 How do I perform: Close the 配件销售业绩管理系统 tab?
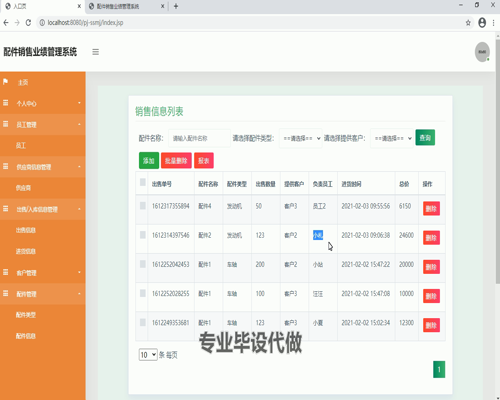click(x=163, y=6)
